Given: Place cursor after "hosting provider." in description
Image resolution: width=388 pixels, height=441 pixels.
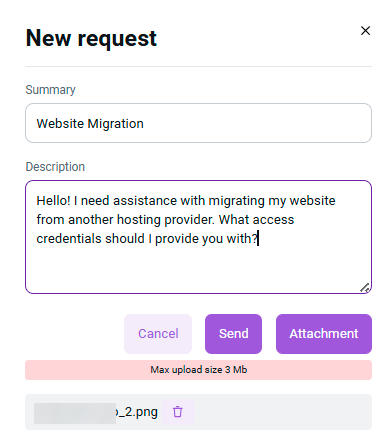Looking at the screenshot, I should [x=215, y=220].
